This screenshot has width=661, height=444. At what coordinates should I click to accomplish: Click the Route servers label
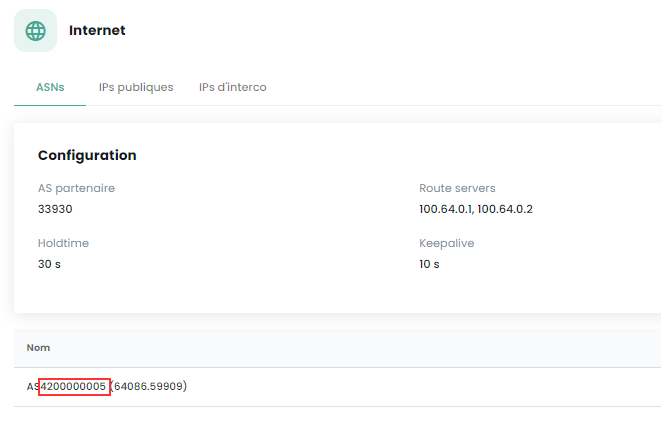[x=457, y=188]
